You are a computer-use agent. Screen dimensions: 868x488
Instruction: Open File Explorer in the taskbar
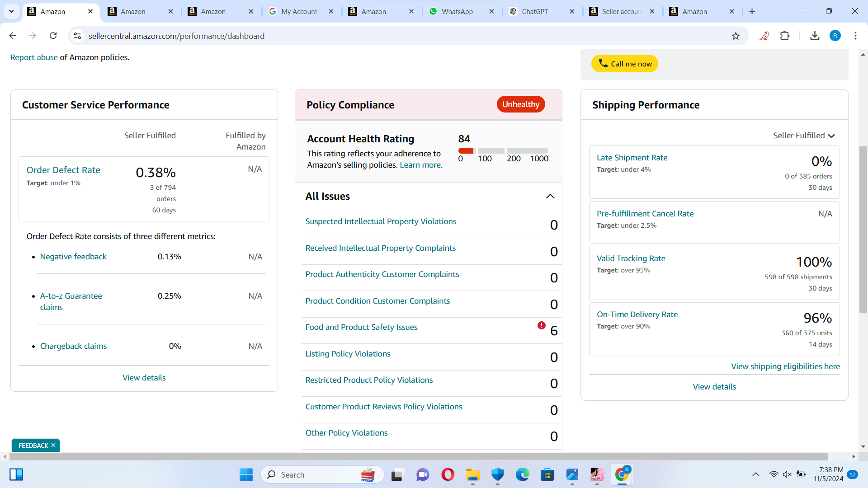473,474
